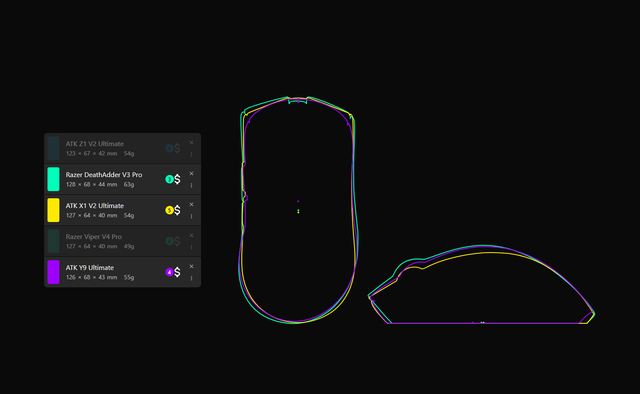Click the yellow number 5 badge on ATK X1 V2 Ultimate

(169, 210)
